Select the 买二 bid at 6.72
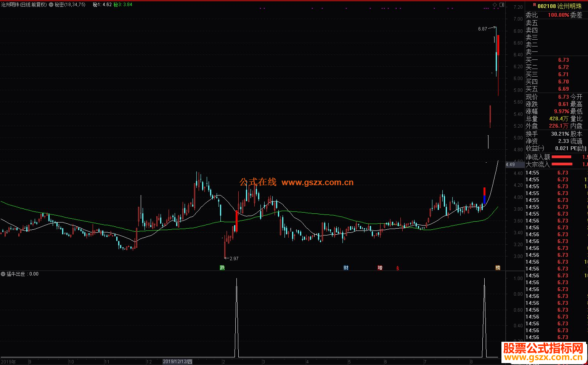Viewport: 588px width, 365px height. click(556, 67)
